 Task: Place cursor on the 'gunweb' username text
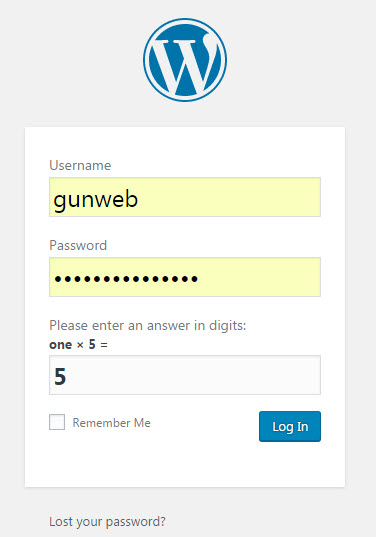click(96, 199)
